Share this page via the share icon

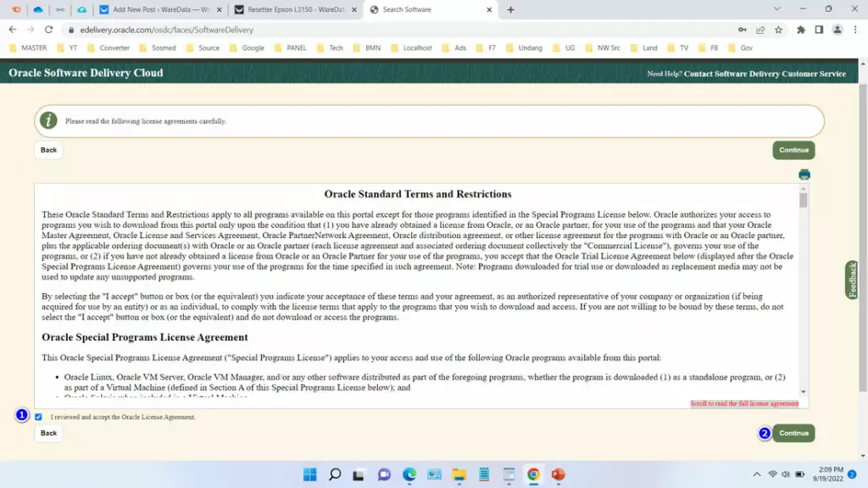click(x=760, y=30)
